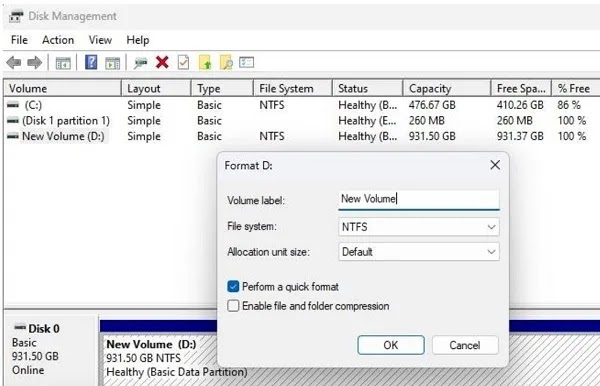Viewport: 600px width, 386px height.
Task: Sort by Capacity column header
Action: 447,88
